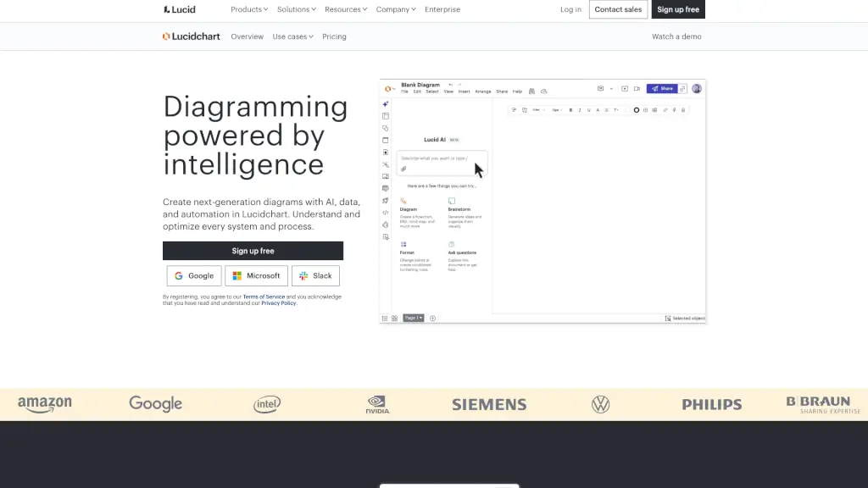Click the Contact sales button

tap(618, 9)
